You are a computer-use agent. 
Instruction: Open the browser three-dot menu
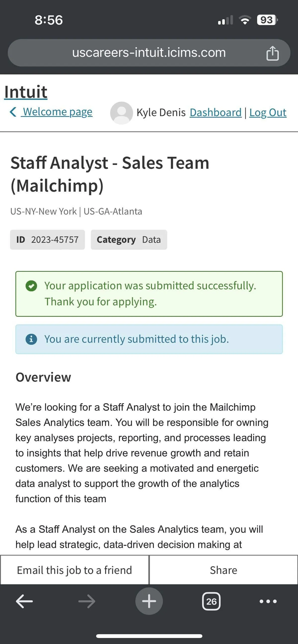tap(268, 601)
